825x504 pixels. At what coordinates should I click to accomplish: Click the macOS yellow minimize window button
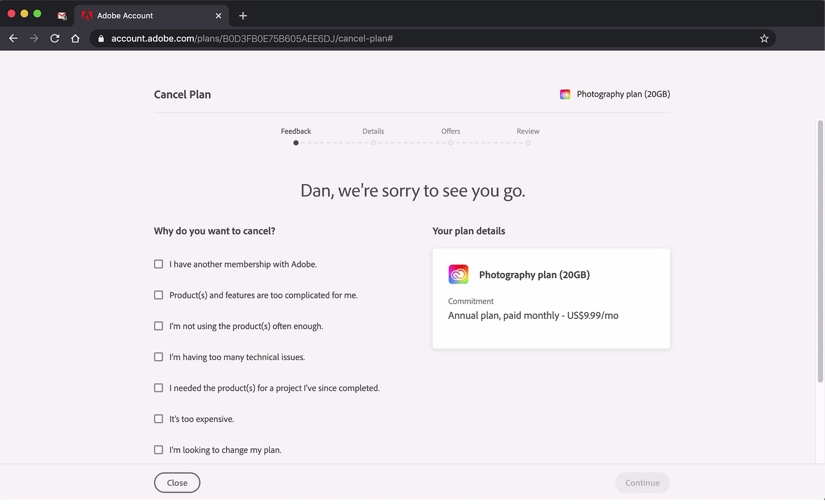tap(24, 14)
